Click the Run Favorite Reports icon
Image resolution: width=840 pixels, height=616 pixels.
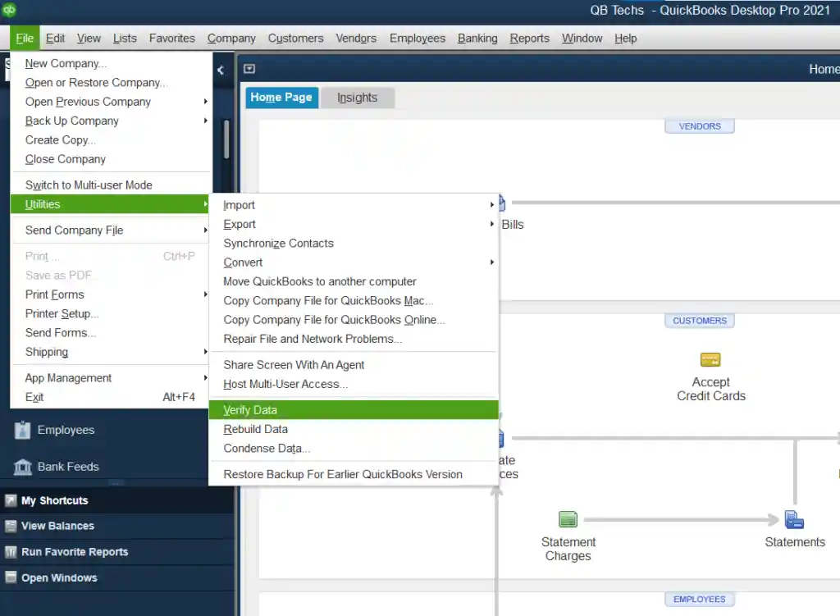coord(10,552)
